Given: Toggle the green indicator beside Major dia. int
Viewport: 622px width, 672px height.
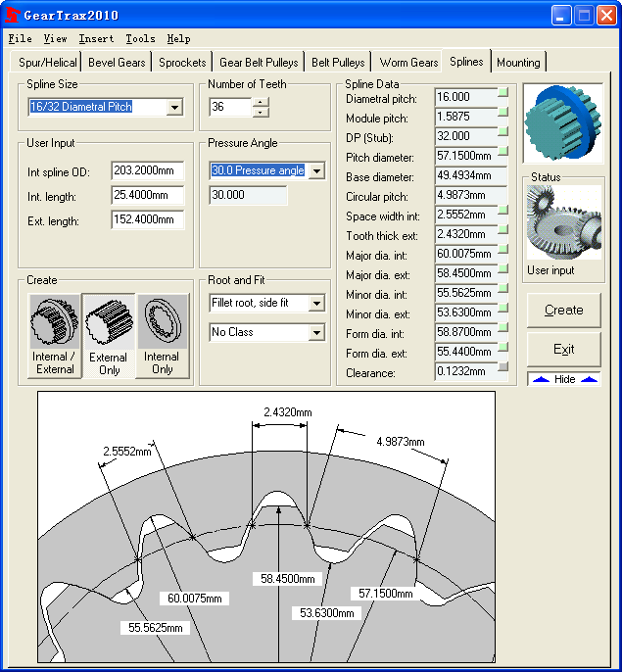Looking at the screenshot, I should [502, 249].
